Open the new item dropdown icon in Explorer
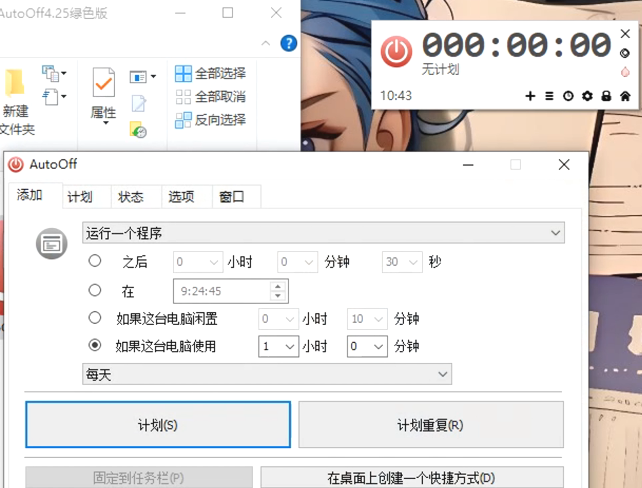 [54, 74]
